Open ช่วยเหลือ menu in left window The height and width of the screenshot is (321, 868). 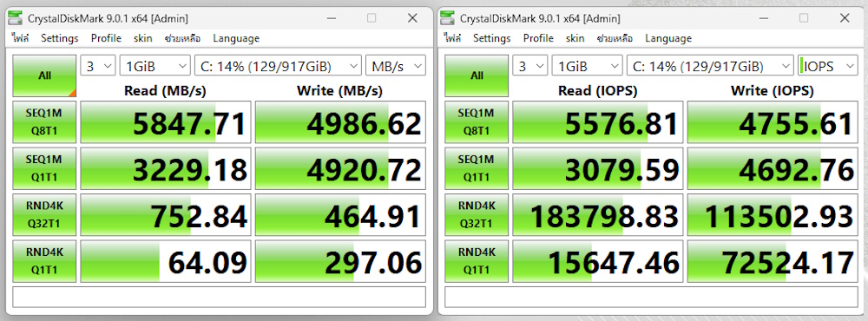point(182,38)
